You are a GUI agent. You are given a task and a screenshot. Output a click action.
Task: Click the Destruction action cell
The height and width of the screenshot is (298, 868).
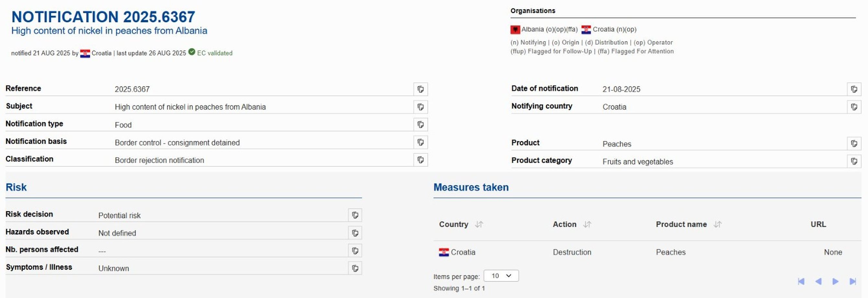572,252
